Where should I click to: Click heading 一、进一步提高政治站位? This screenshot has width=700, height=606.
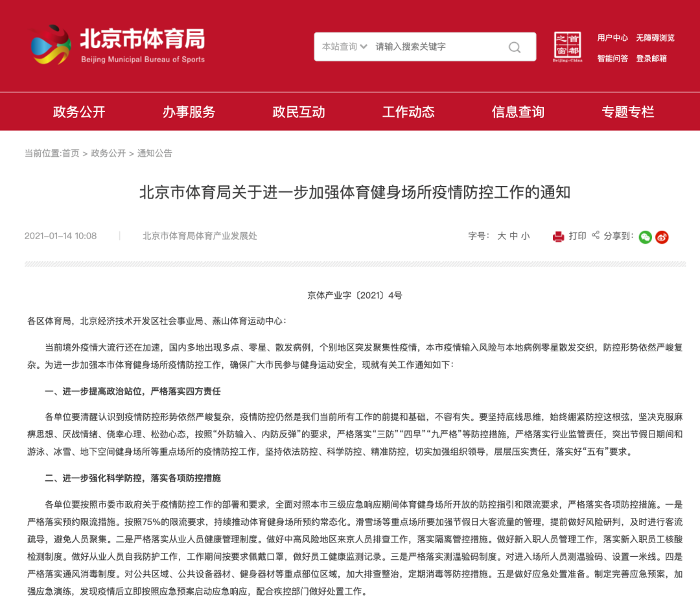[x=133, y=391]
